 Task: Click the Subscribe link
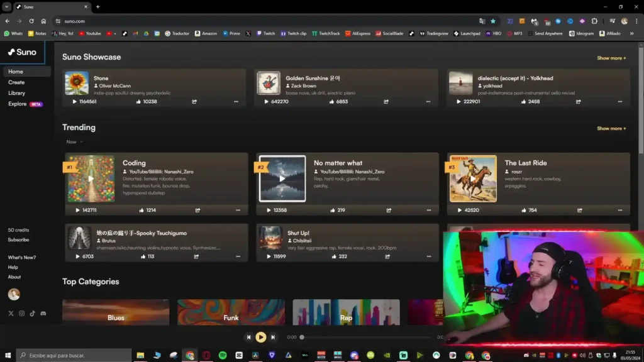[18, 240]
